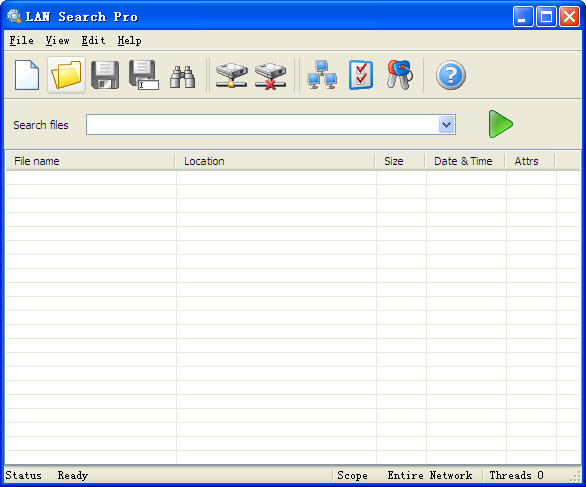Maximize the LAN Search Pro window
Screen dimensions: 586x487
[546, 16]
